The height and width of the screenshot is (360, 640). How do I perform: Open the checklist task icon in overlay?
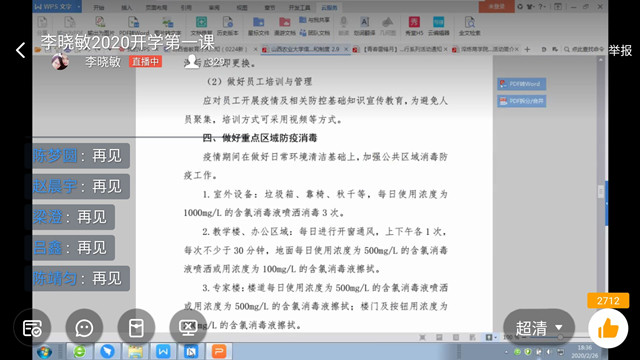click(x=32, y=328)
